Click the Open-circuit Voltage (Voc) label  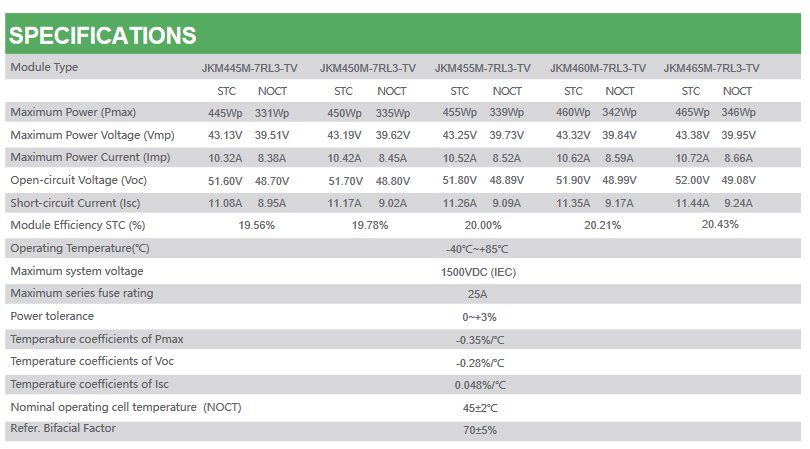[x=79, y=180]
